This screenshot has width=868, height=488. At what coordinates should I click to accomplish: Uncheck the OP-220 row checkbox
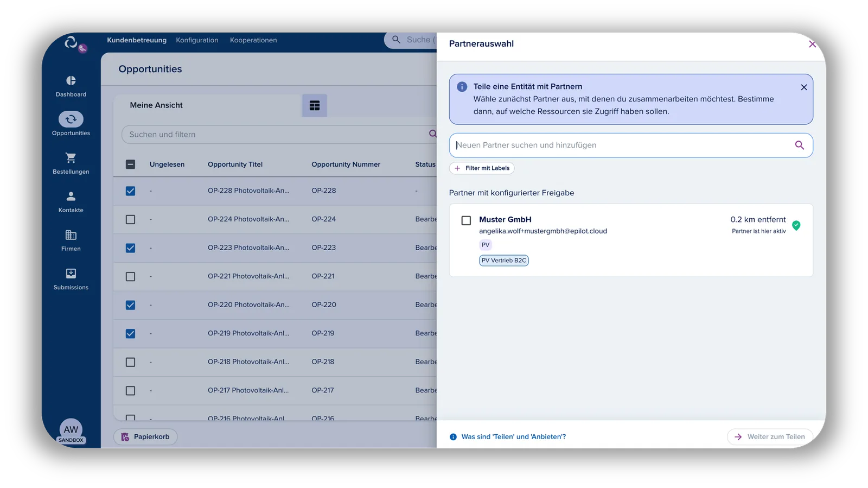[x=130, y=305]
